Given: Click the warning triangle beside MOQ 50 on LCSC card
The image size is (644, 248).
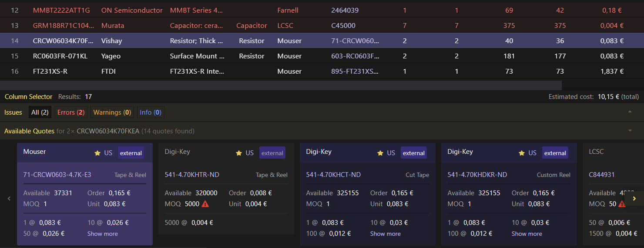Looking at the screenshot, I should 621,204.
